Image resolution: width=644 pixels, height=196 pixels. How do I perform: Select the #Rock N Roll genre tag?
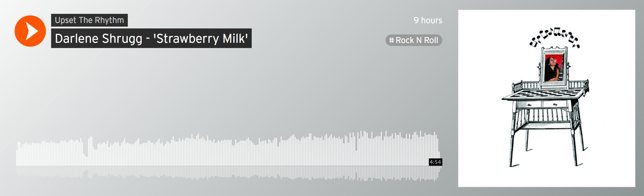pyautogui.click(x=414, y=40)
